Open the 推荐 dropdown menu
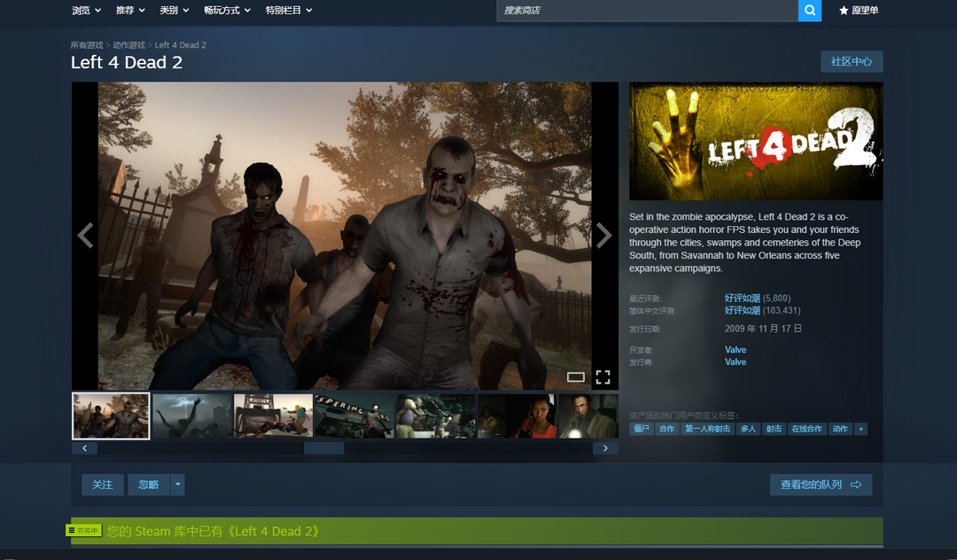The image size is (957, 560). pyautogui.click(x=130, y=11)
